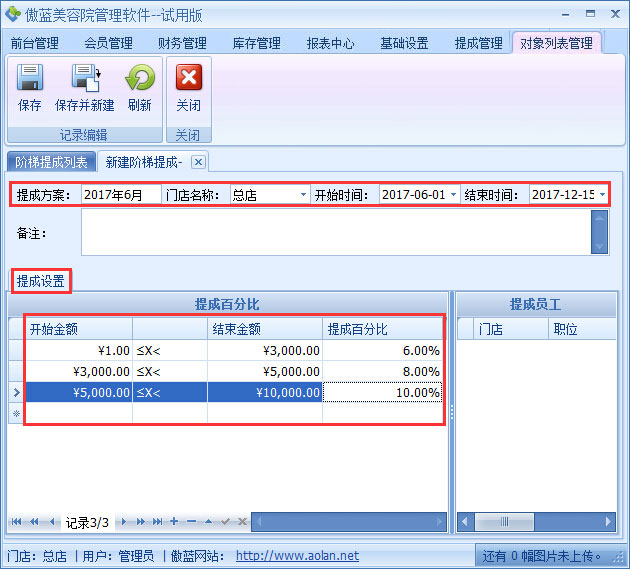Image resolution: width=630 pixels, height=569 pixels.
Task: Open the 会员管理 menu tab
Action: pyautogui.click(x=108, y=43)
